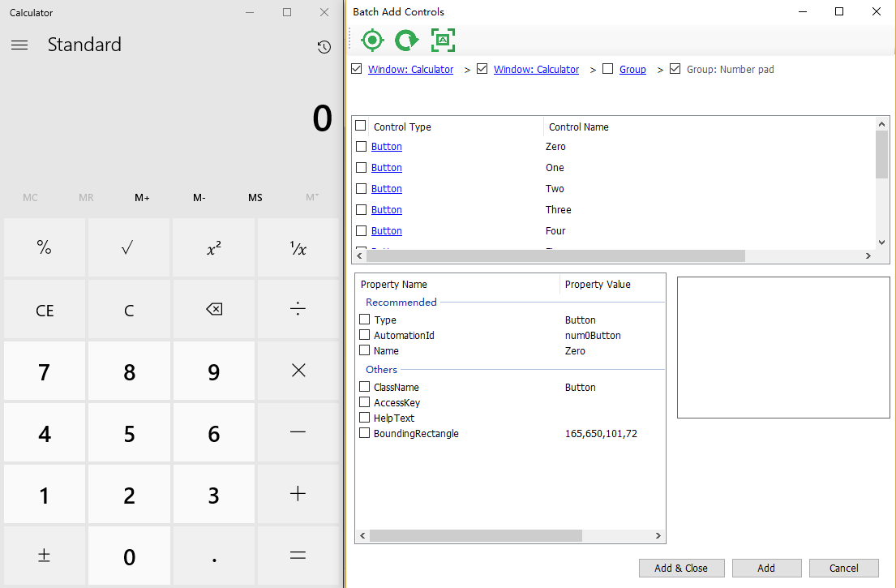This screenshot has height=588, width=896.
Task: Toggle the select-all checkbox beside Control Type
Action: coord(361,125)
